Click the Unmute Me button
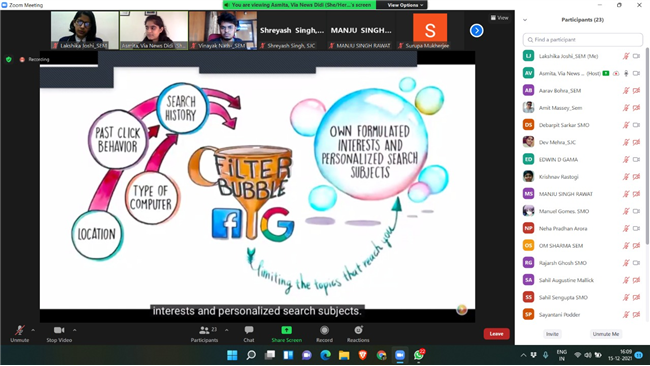This screenshot has width=650, height=366. click(606, 334)
